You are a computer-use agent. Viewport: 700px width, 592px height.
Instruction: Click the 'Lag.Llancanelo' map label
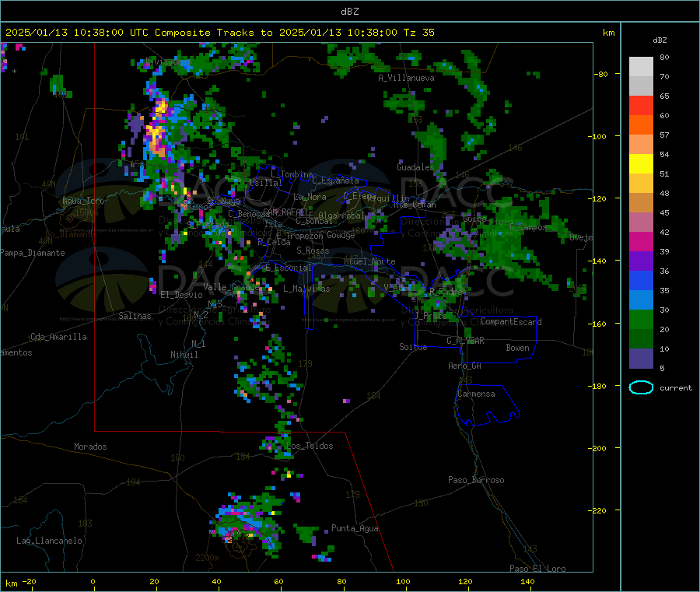[49, 541]
